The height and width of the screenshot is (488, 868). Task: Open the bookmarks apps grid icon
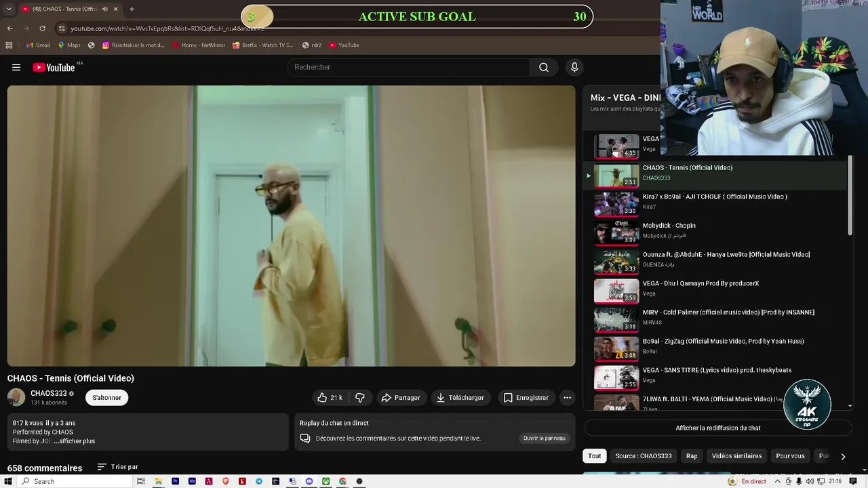click(9, 45)
